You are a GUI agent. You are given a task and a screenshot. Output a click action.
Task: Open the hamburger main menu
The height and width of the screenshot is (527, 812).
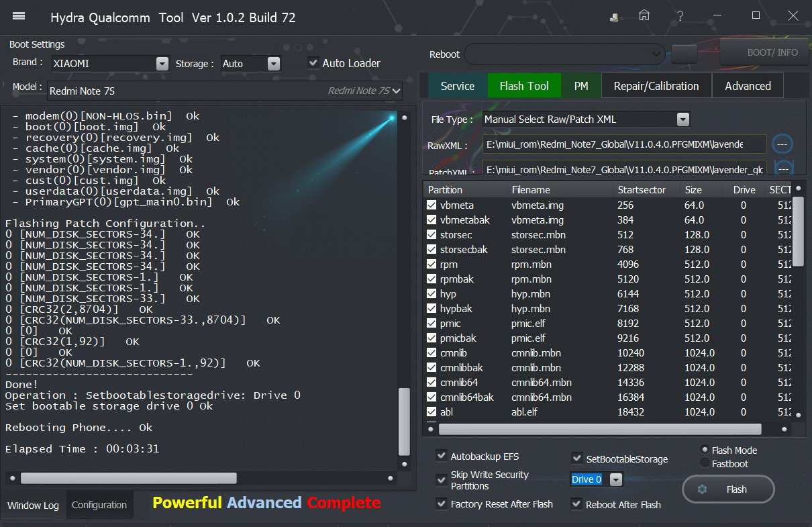pyautogui.click(x=19, y=16)
